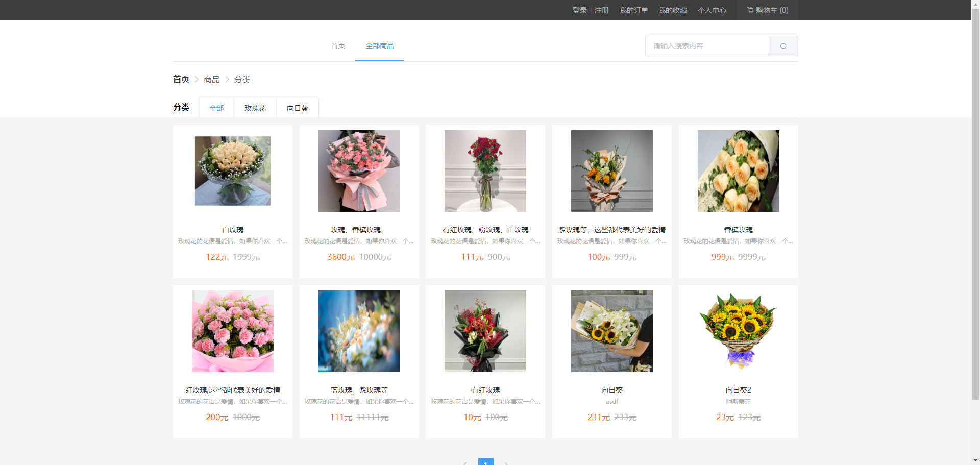The width and height of the screenshot is (980, 465).
Task: Select the 向日葵 category tab
Action: 298,108
